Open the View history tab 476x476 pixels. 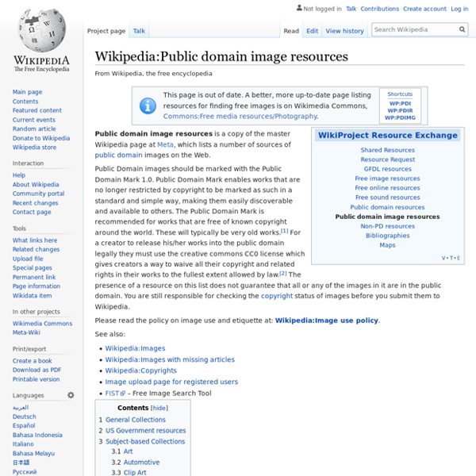coord(344,31)
